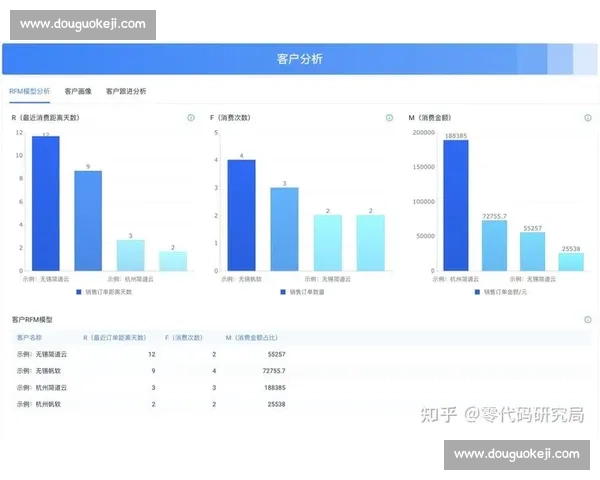
Task: Click the 客户分析 header banner title
Action: click(x=300, y=59)
